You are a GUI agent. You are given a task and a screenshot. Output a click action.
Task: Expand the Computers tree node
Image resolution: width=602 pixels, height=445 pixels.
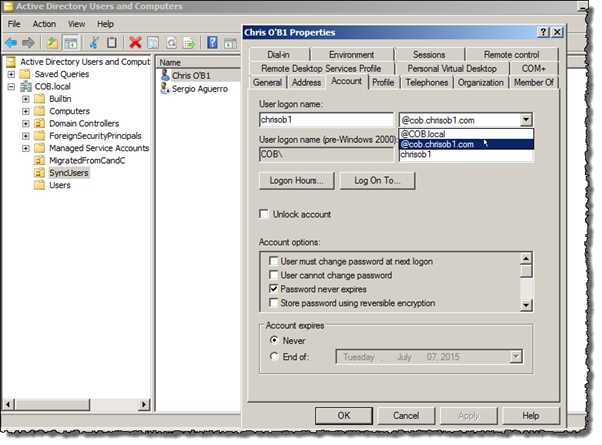[x=25, y=111]
